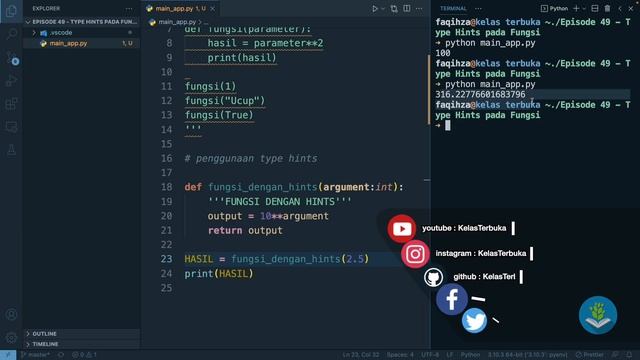Close the main_app.py editor tab
Viewport: 640px width, 360px height.
click(x=213, y=9)
